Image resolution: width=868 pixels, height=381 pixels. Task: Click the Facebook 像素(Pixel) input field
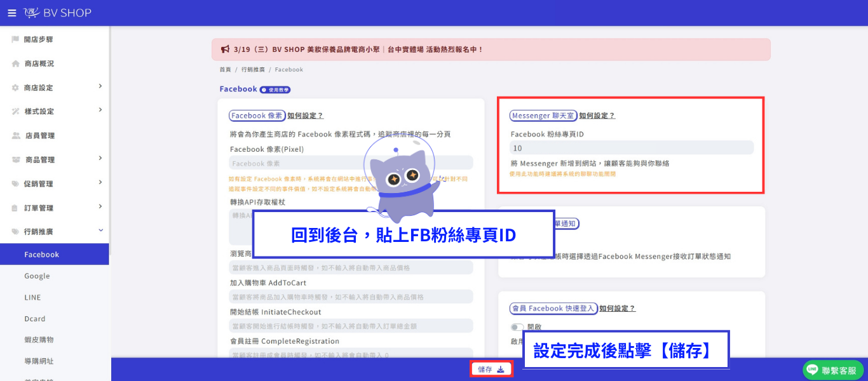pos(351,163)
